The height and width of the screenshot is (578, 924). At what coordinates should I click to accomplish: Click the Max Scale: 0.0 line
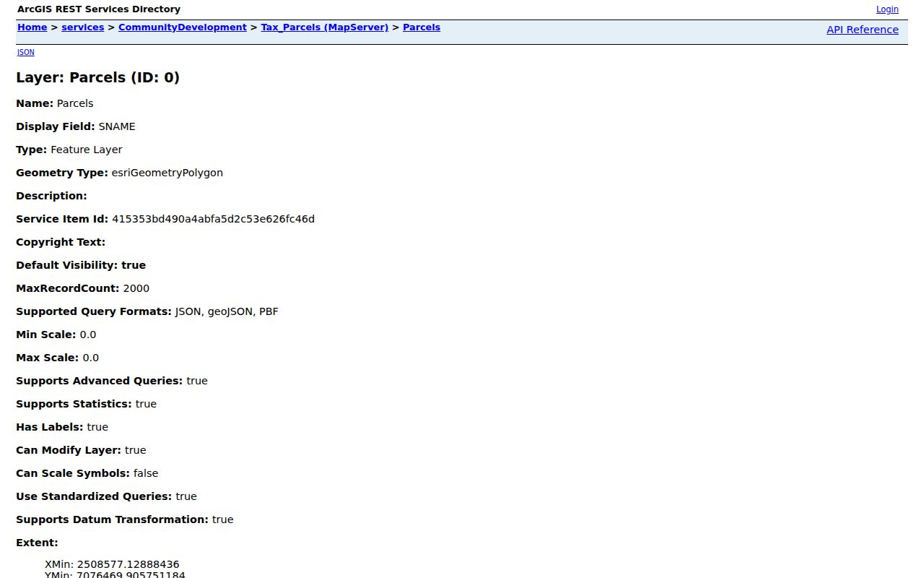[58, 358]
